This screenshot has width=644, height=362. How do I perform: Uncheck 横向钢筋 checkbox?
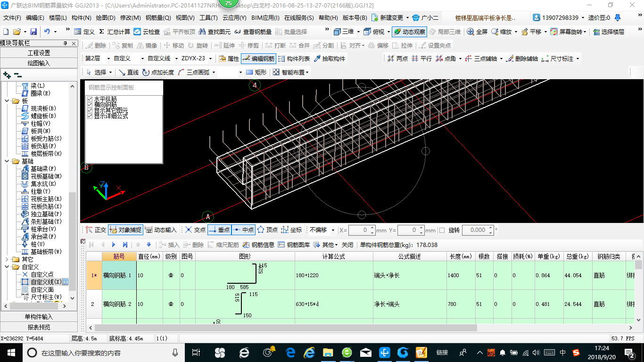pyautogui.click(x=90, y=105)
